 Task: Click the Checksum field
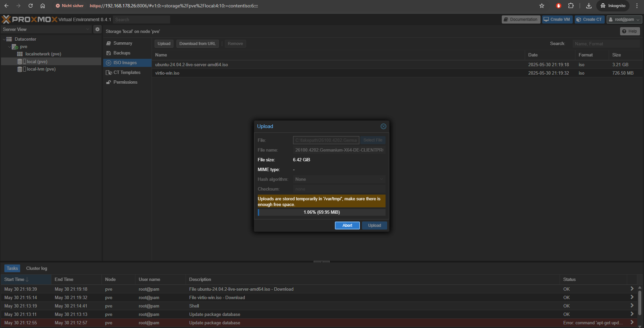click(339, 189)
